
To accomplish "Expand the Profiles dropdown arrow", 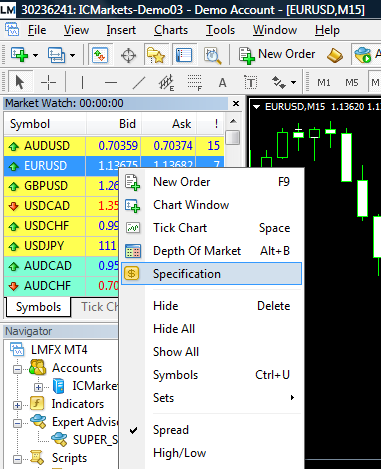I will click(72, 55).
